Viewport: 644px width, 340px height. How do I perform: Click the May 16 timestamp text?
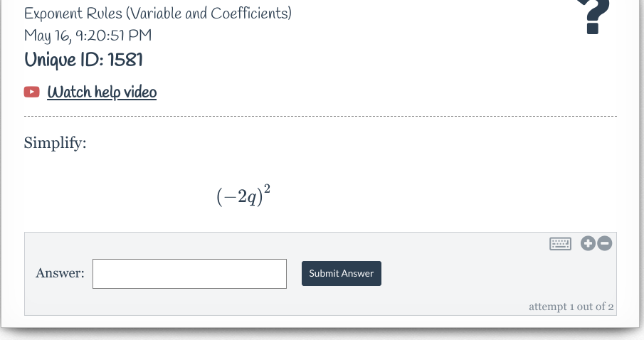pos(88,36)
